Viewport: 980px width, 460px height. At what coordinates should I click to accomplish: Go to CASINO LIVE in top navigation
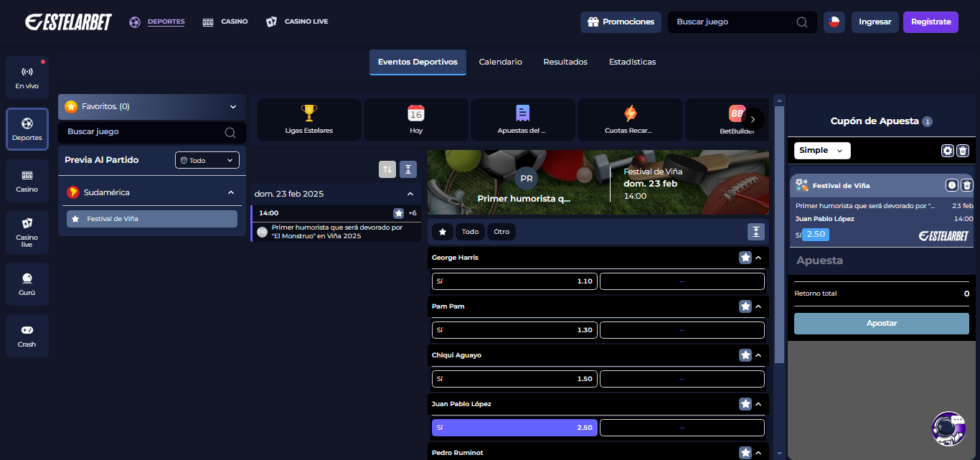click(x=297, y=22)
